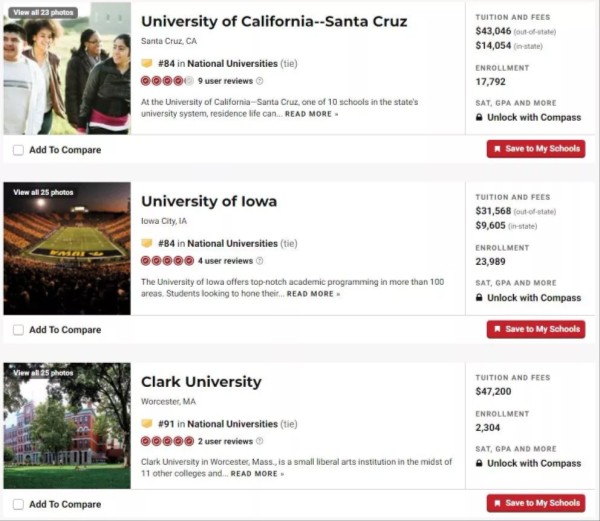View all 25 photos of Clark University

click(x=43, y=373)
